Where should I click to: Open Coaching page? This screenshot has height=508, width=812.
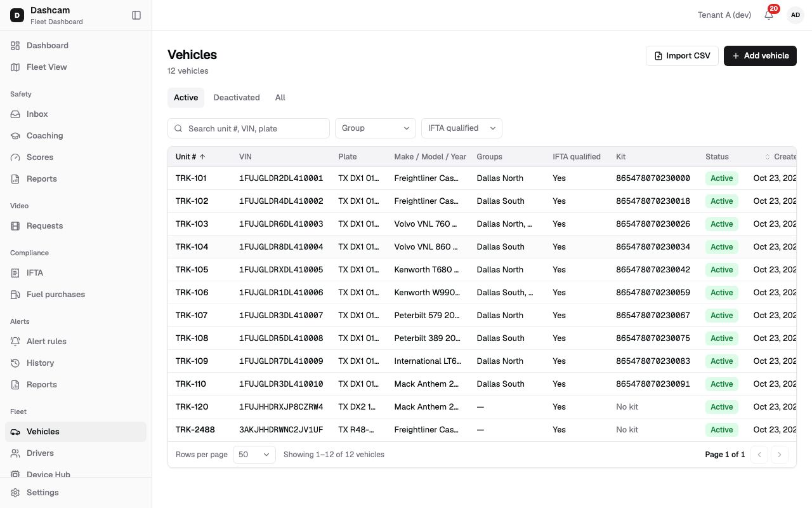coord(76,136)
